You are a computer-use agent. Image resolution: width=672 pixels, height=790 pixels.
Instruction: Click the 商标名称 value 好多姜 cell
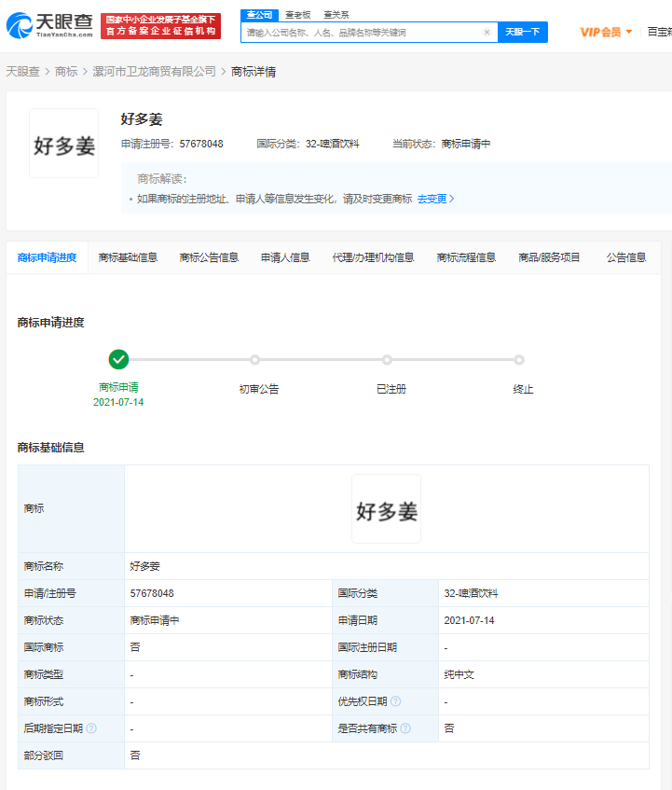pyautogui.click(x=145, y=566)
